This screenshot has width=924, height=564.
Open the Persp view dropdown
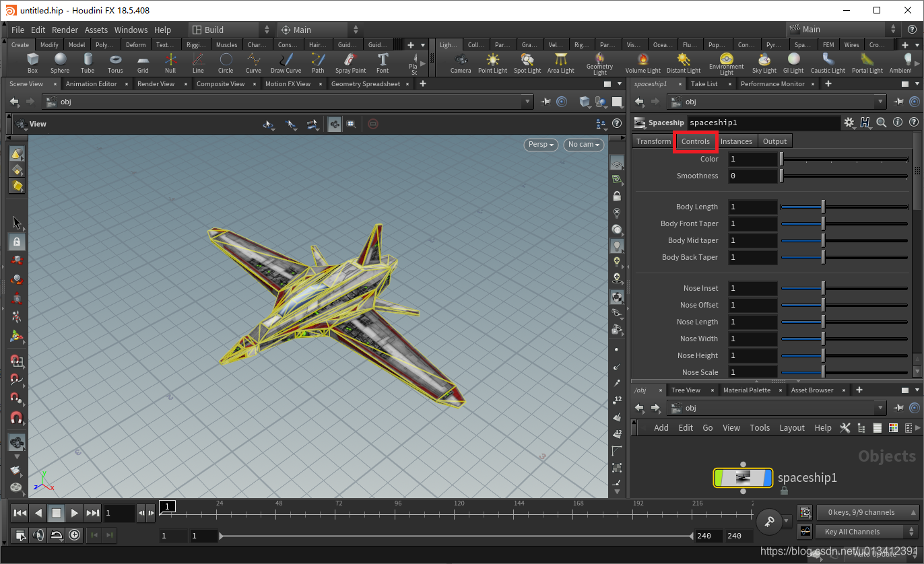(541, 144)
